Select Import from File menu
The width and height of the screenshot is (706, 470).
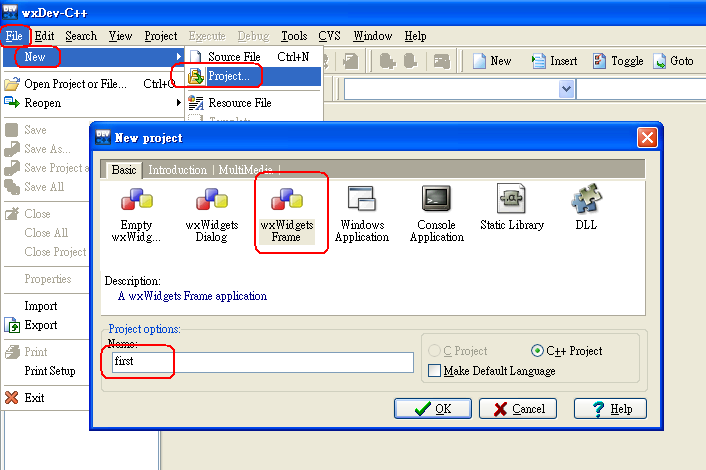coord(41,306)
